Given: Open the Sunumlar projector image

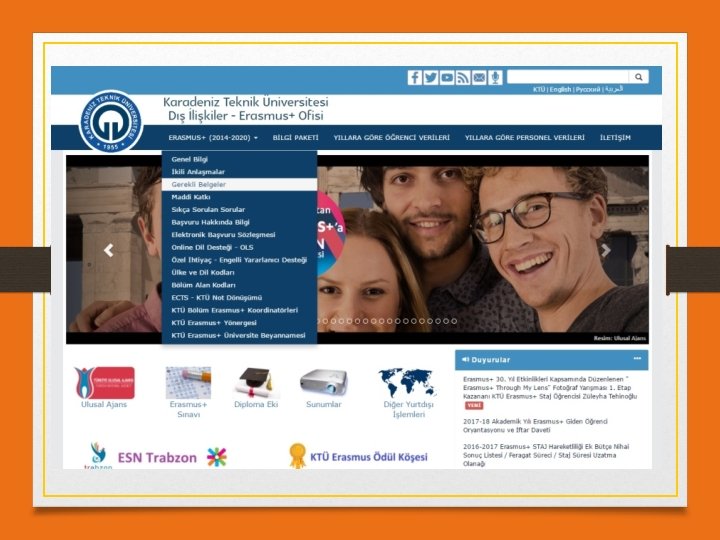Looking at the screenshot, I should (x=324, y=382).
